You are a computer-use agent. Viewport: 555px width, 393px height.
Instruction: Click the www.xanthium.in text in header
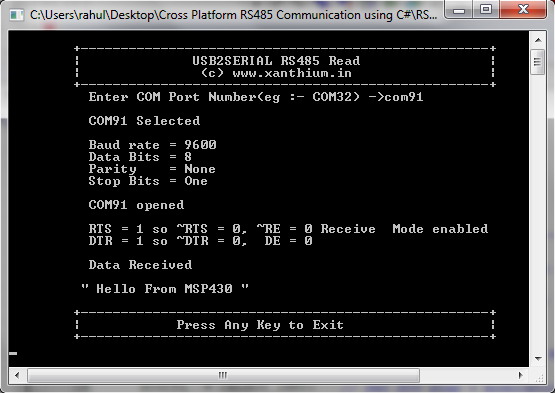point(292,73)
